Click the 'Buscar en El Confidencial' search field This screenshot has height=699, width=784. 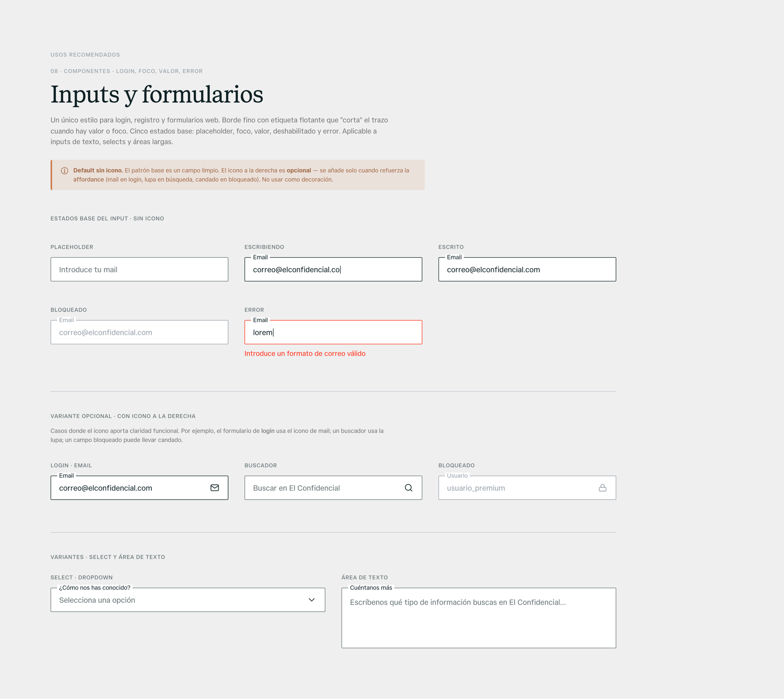click(x=333, y=488)
